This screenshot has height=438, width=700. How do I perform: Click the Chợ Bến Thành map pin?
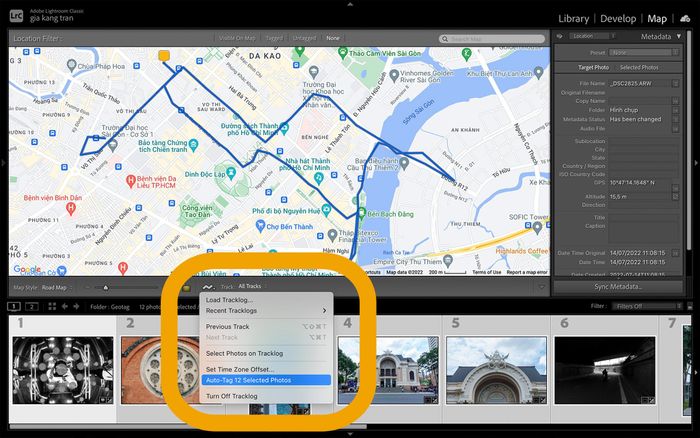(x=260, y=225)
